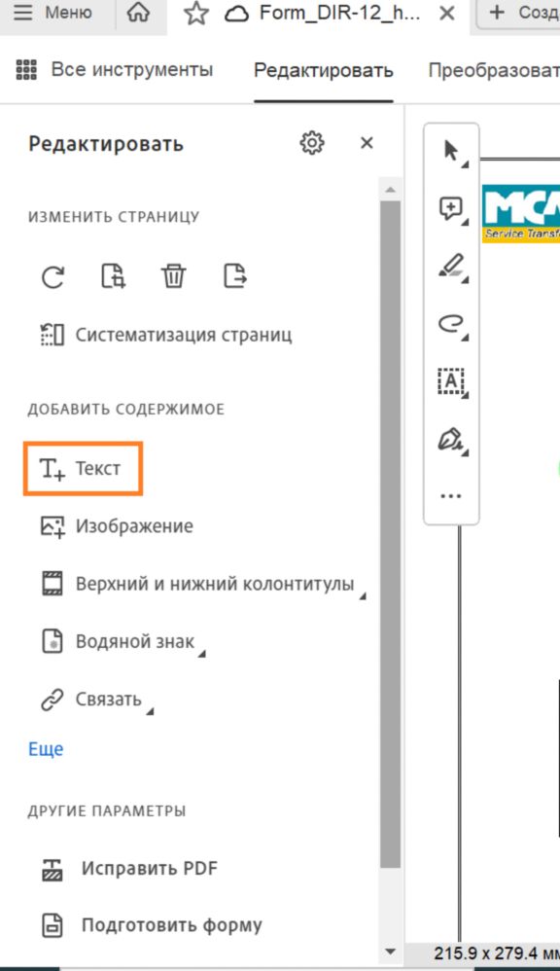The height and width of the screenshot is (971, 560).
Task: Click the cloud icon on document tab
Action: (x=236, y=14)
